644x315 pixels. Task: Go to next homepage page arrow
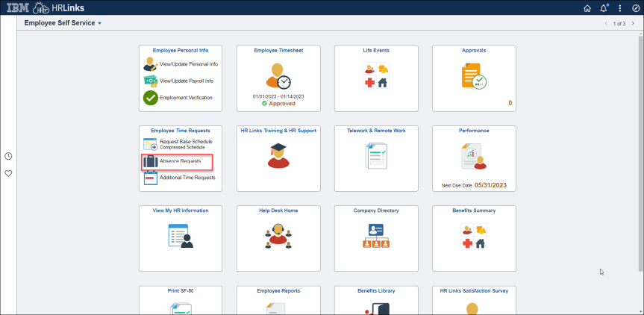point(633,24)
